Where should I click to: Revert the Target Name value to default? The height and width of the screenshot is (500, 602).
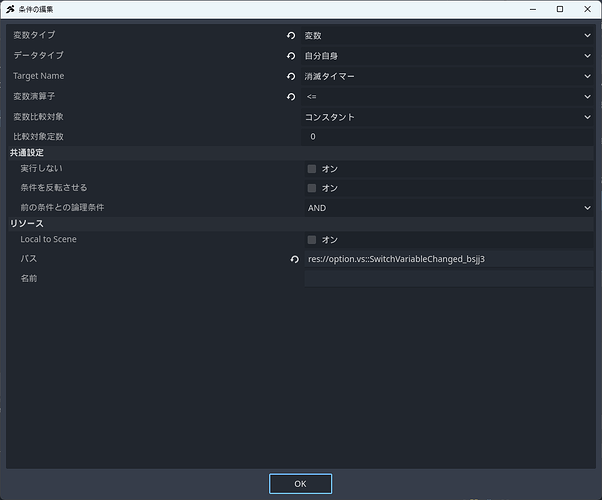click(291, 76)
